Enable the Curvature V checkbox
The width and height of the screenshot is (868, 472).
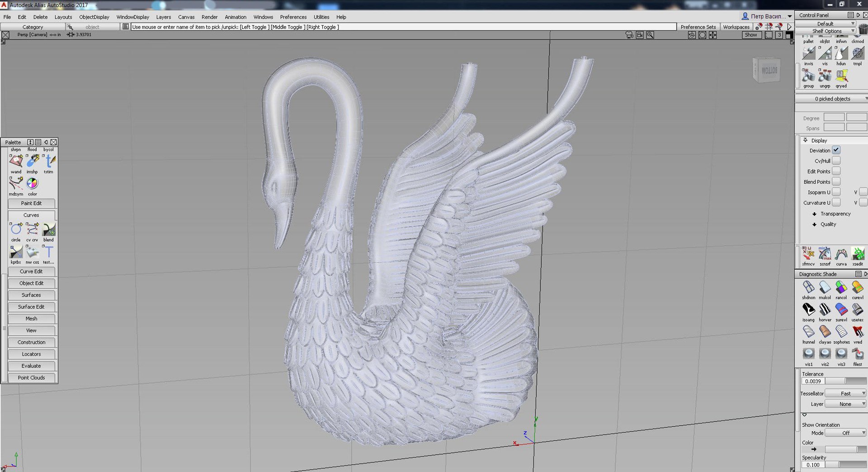pos(863,202)
